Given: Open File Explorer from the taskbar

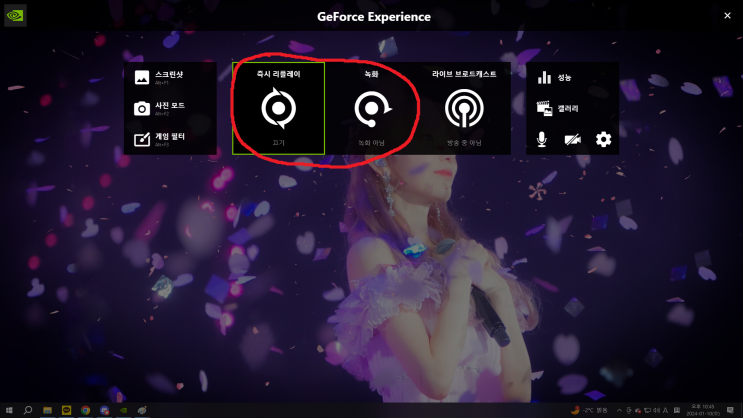Looking at the screenshot, I should 47,410.
